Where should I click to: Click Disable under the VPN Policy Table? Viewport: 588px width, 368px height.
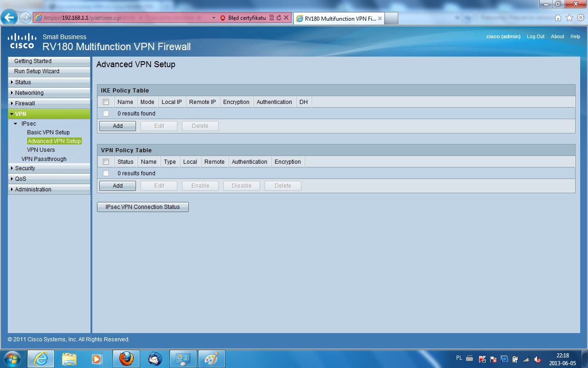click(242, 186)
